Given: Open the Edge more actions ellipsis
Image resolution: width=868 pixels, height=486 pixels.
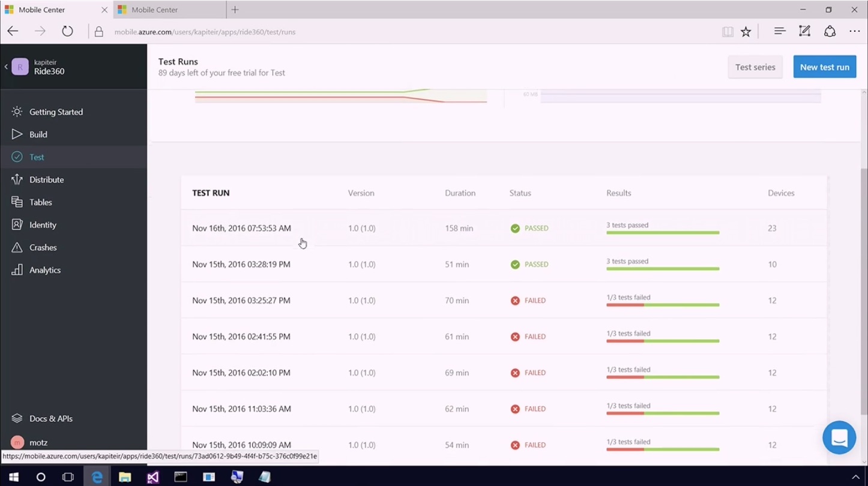Looking at the screenshot, I should click(855, 32).
